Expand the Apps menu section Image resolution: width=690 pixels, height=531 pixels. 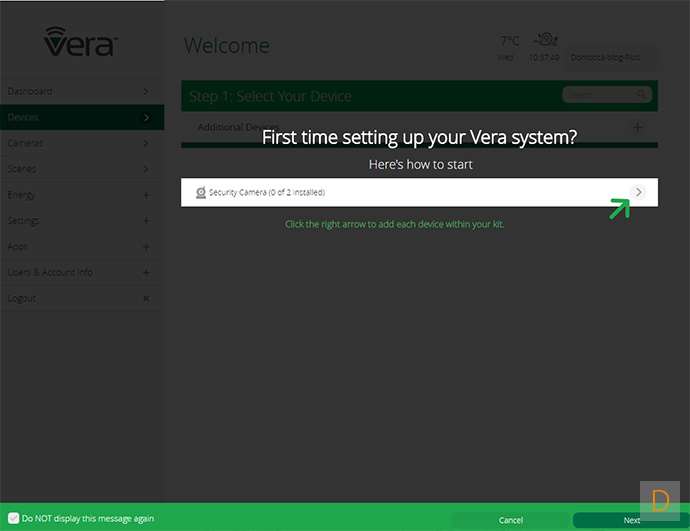click(146, 247)
